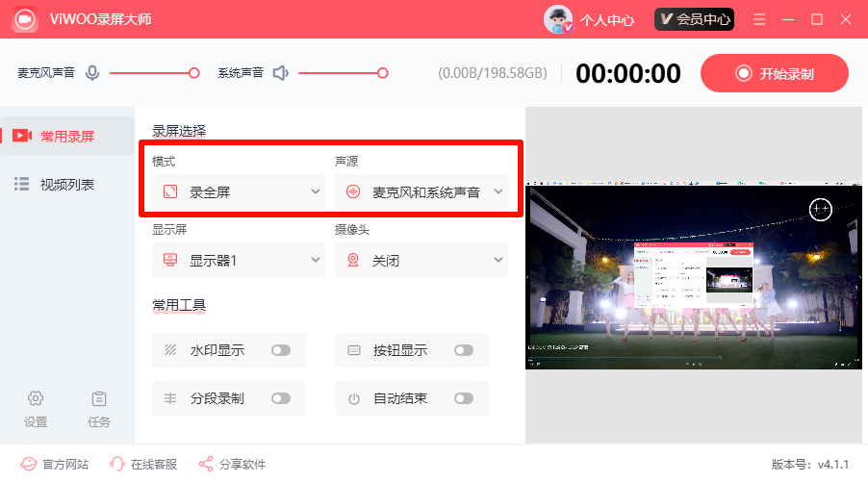Screen dimensions: 868x483
Task: Click the watermark display icon
Action: 170,349
